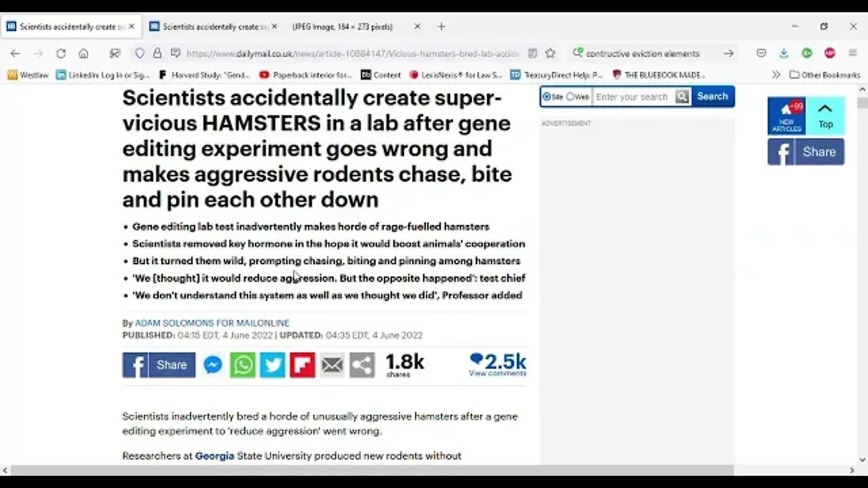Share article on Facebook Messenger

point(213,365)
